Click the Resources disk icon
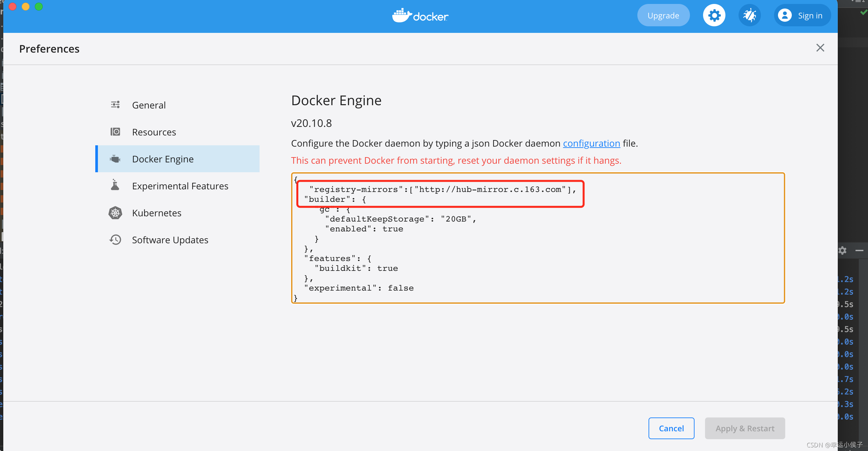The width and height of the screenshot is (868, 451). click(115, 132)
